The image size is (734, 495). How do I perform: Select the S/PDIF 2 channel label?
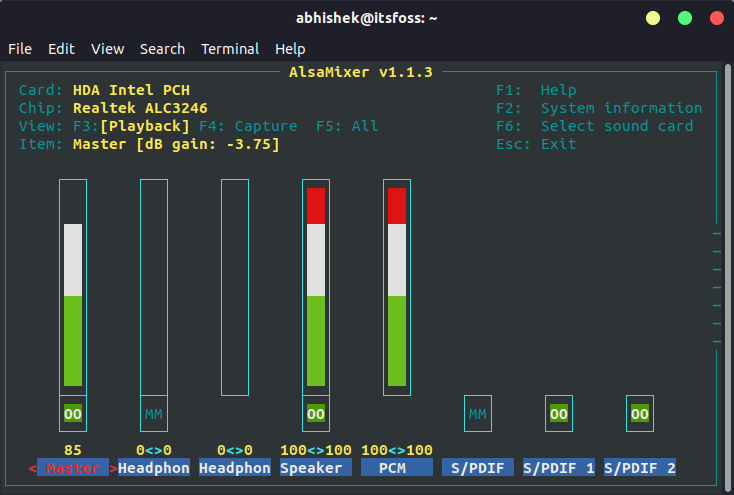click(640, 468)
